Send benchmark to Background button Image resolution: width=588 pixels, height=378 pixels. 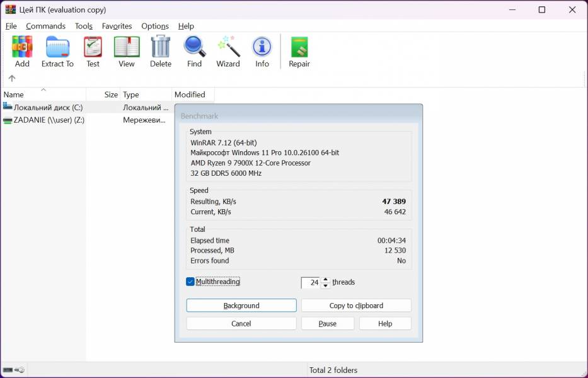click(241, 306)
